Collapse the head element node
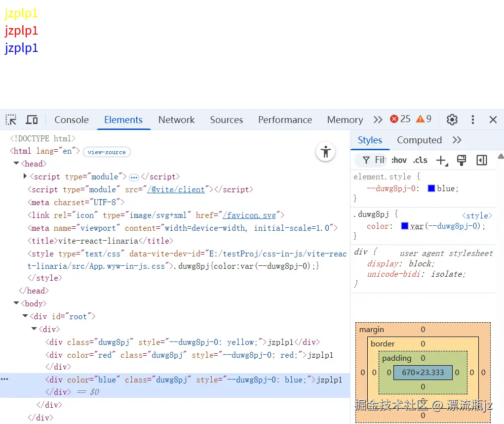Screen dimensions: 504x424 point(16,164)
